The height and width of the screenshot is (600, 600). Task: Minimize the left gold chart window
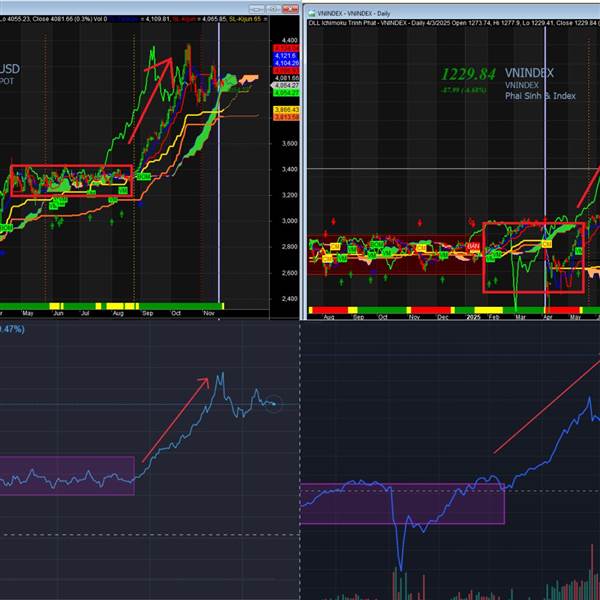pos(256,8)
